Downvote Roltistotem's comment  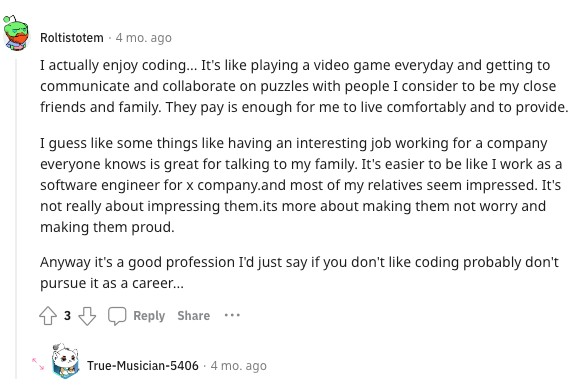tap(87, 316)
